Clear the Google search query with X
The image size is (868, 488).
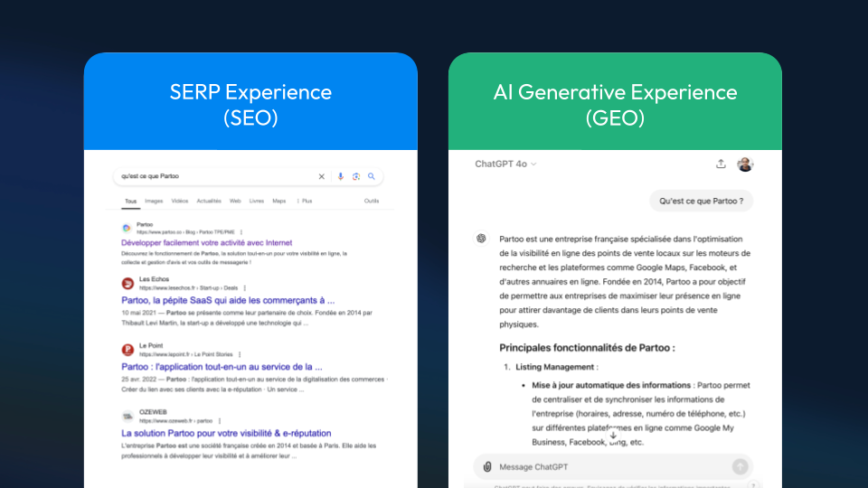tap(321, 176)
